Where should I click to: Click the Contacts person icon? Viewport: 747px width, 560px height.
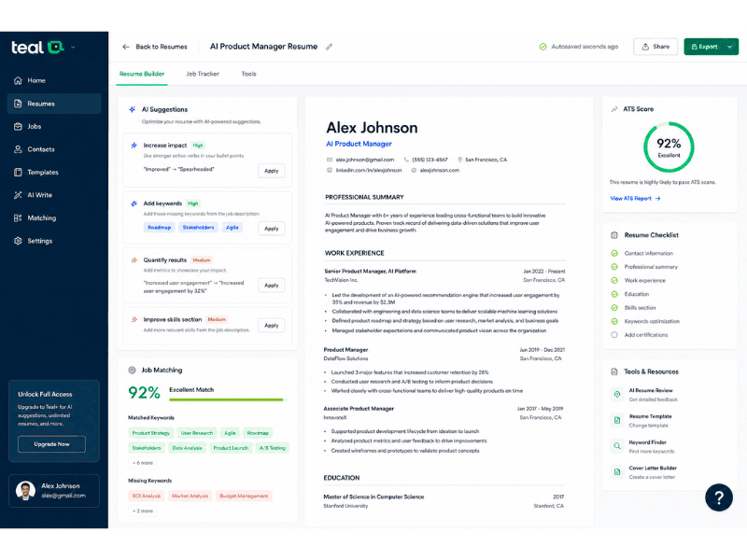click(18, 149)
